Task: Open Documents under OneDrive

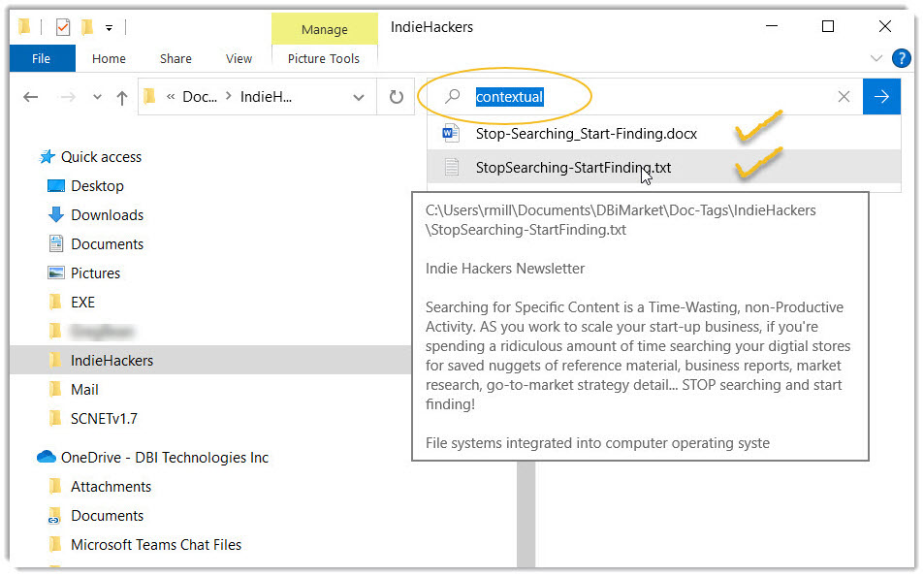Action: pos(108,515)
